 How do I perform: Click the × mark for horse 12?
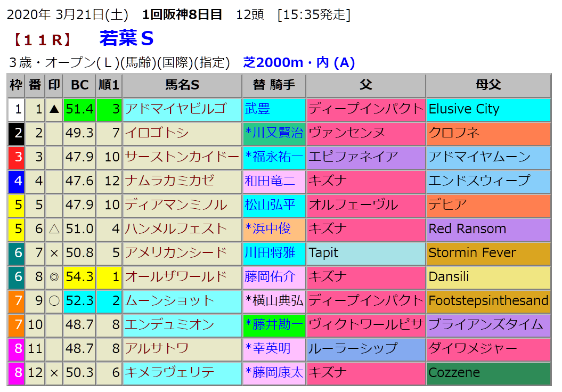[54, 372]
